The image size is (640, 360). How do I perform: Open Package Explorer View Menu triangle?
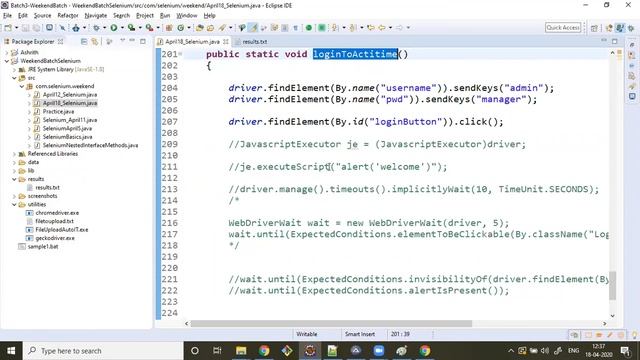pos(122,41)
